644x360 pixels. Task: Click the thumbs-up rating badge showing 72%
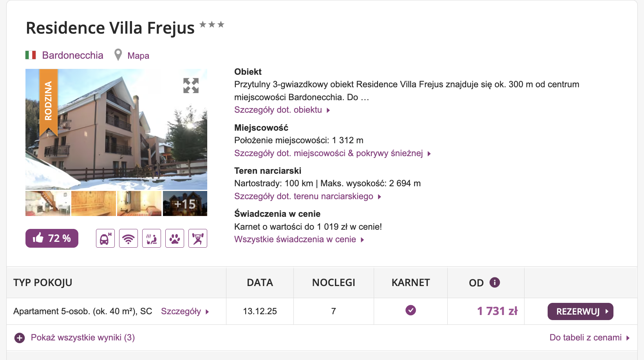[x=51, y=238]
